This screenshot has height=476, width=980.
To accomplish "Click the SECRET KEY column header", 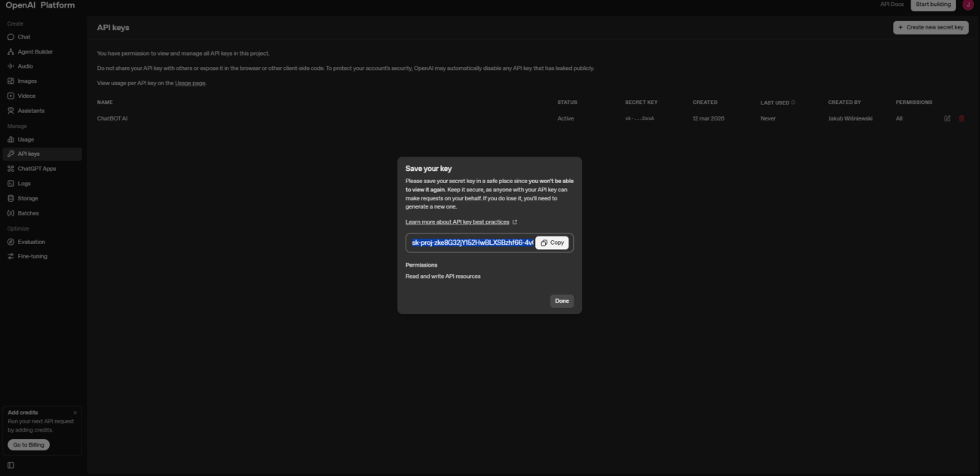I will (641, 102).
